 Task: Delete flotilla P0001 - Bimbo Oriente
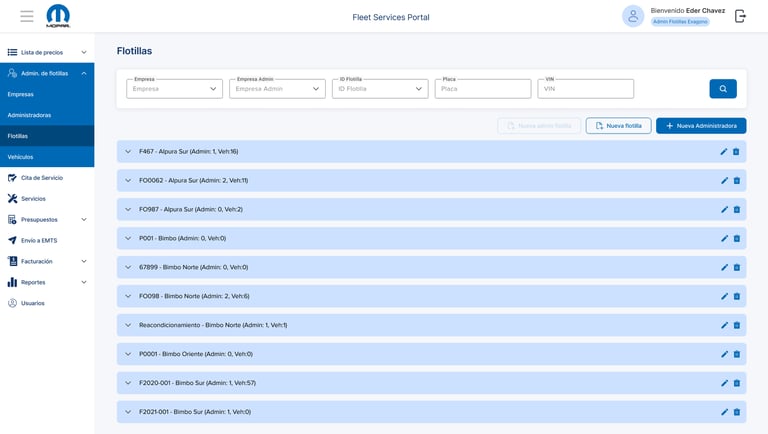coord(737,354)
